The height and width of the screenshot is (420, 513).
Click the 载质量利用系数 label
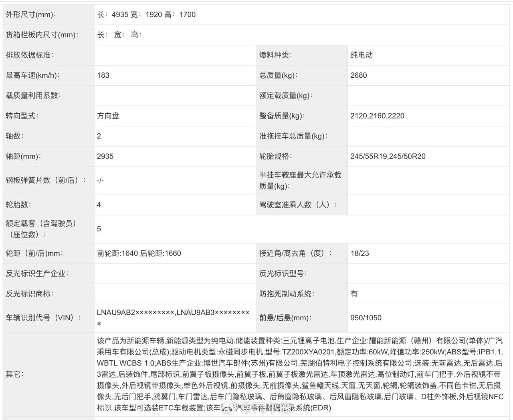click(33, 96)
